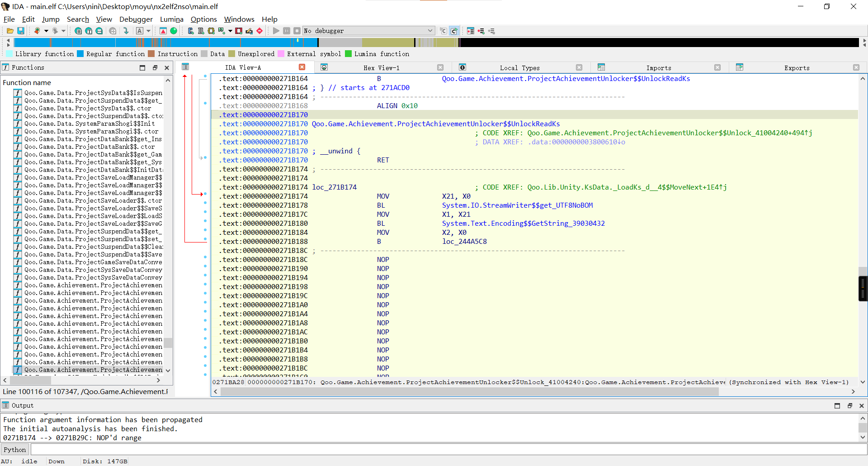Maximize the Functions panel
Screen dimensions: 868x466
click(x=142, y=67)
